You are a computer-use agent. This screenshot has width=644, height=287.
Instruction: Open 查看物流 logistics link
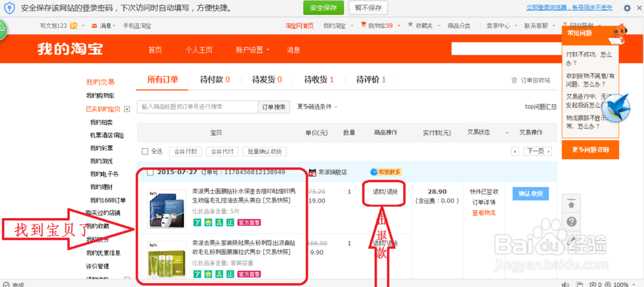pos(484,213)
